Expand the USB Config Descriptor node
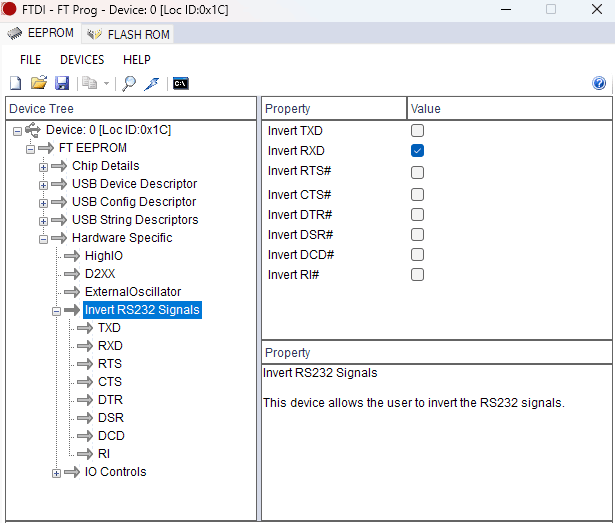Viewport: 615px width, 523px height. point(44,203)
